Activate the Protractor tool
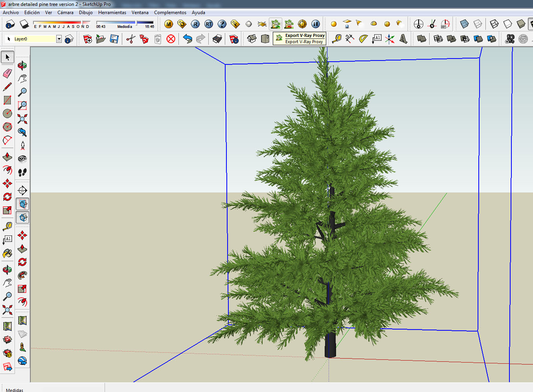Image resolution: width=533 pixels, height=392 pixels. (363, 38)
